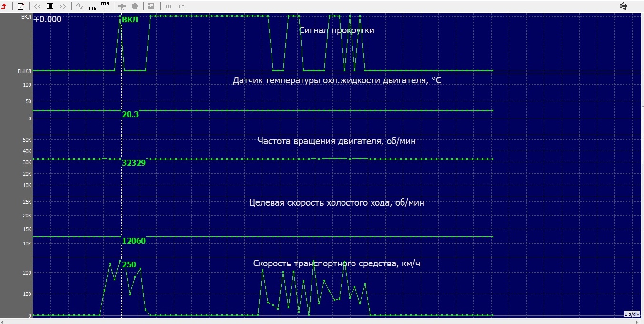Click the save image icon
Image resolution: width=644 pixels, height=324 pixels.
[x=151, y=6]
